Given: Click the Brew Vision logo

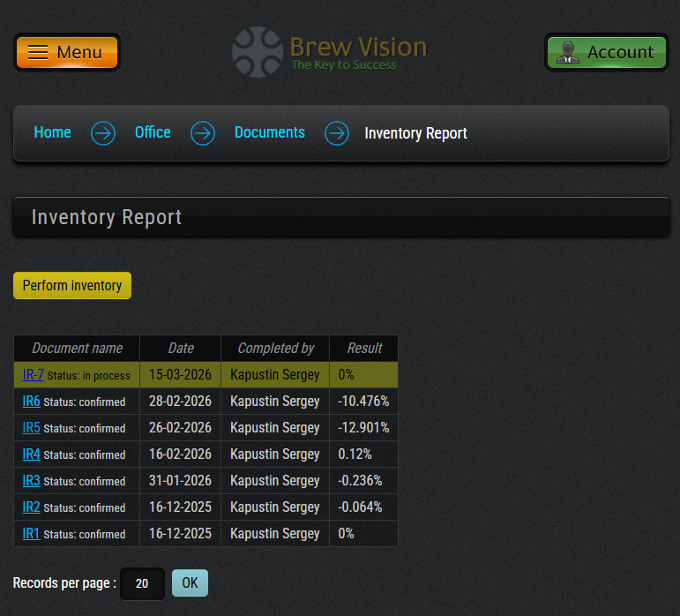Looking at the screenshot, I should click(330, 52).
